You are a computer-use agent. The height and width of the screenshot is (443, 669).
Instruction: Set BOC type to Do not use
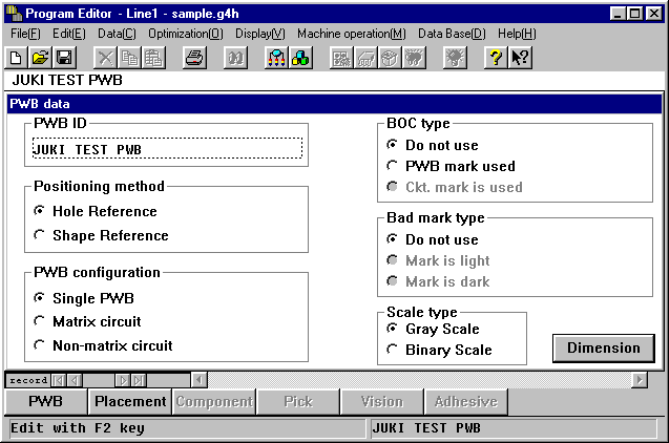tap(433, 145)
